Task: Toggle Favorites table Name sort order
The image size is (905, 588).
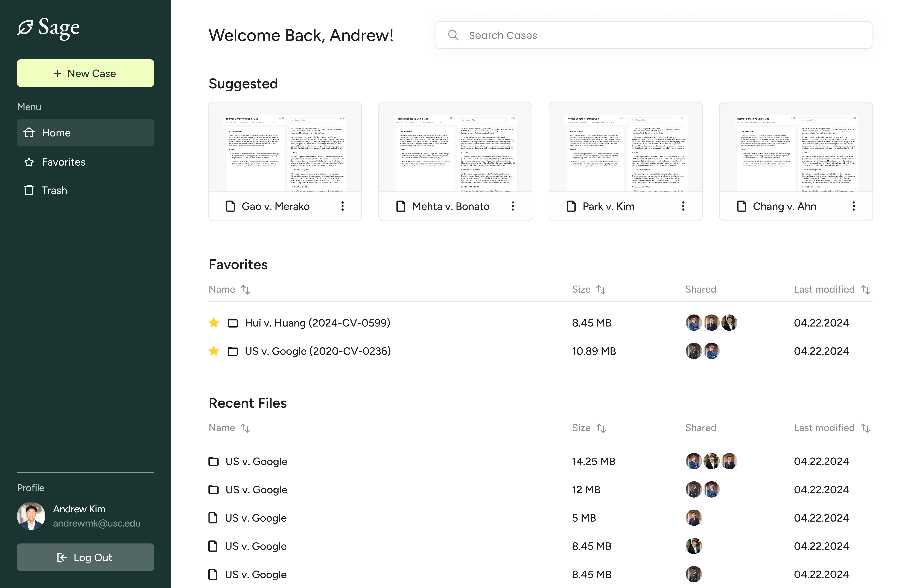Action: [245, 290]
